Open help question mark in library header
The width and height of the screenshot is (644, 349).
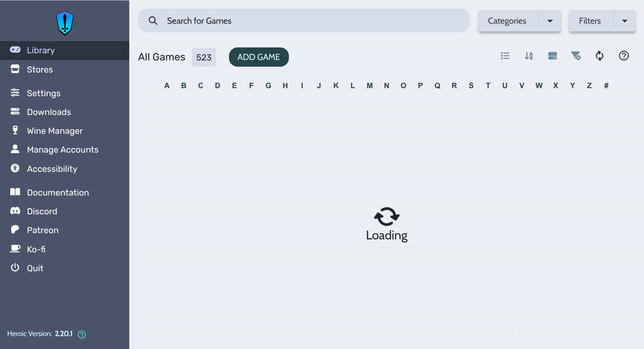tap(624, 56)
